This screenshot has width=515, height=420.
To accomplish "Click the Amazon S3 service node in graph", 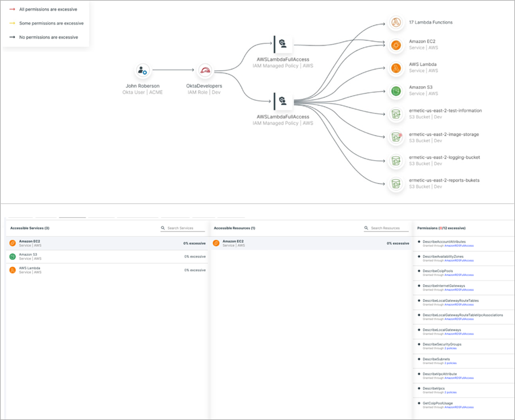I will (396, 91).
